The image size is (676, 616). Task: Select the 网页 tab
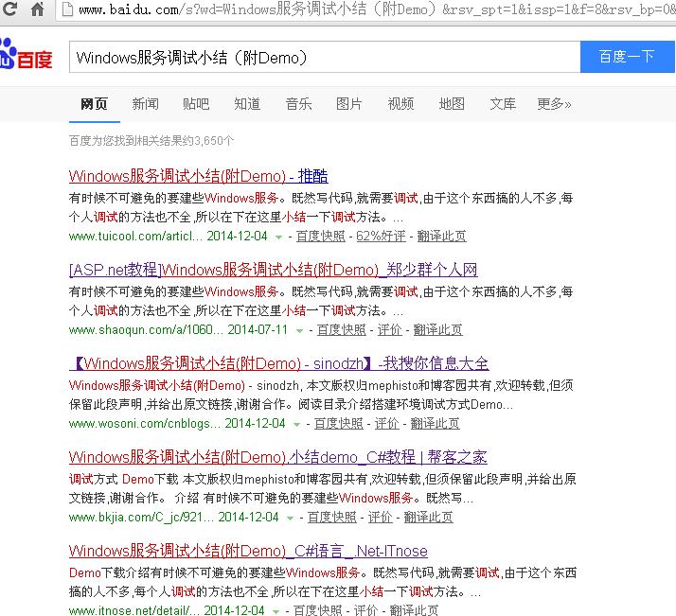(94, 104)
